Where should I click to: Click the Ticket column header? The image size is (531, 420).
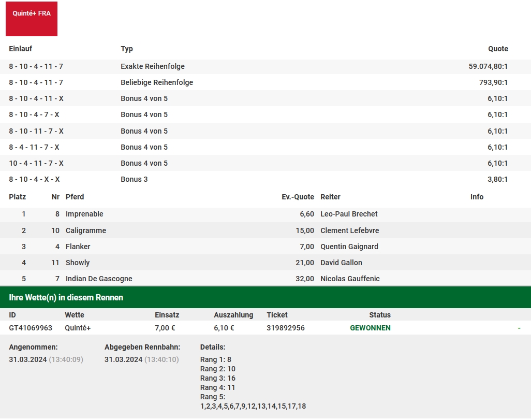[277, 315]
